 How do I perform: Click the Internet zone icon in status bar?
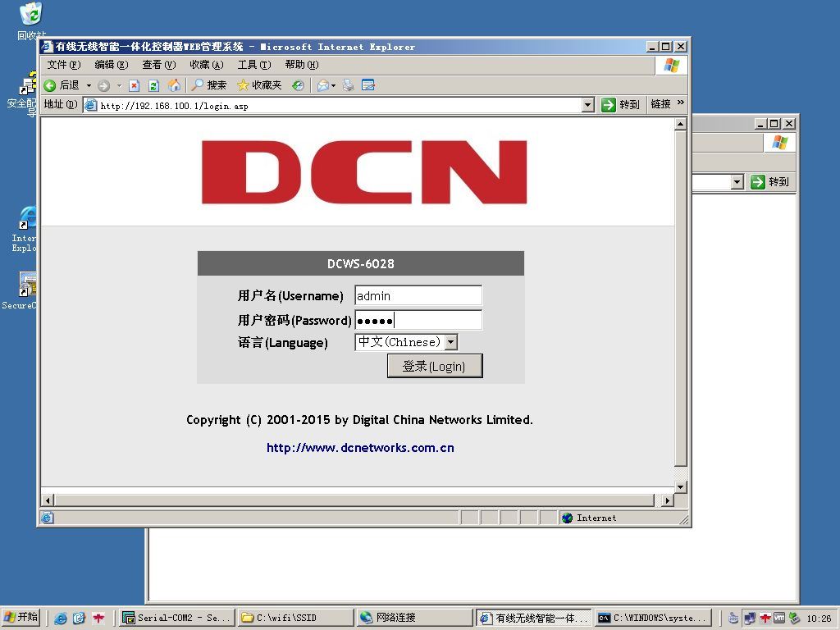click(568, 518)
